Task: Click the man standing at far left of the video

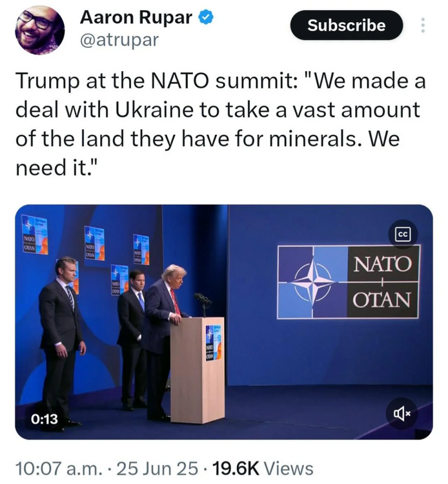Action: click(x=59, y=336)
